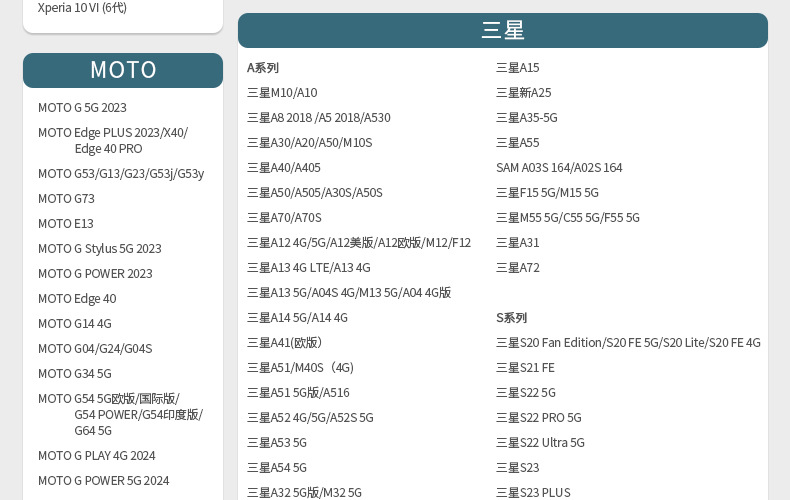
Task: Select MOTO G PLAY 4G 2024
Action: 97,456
